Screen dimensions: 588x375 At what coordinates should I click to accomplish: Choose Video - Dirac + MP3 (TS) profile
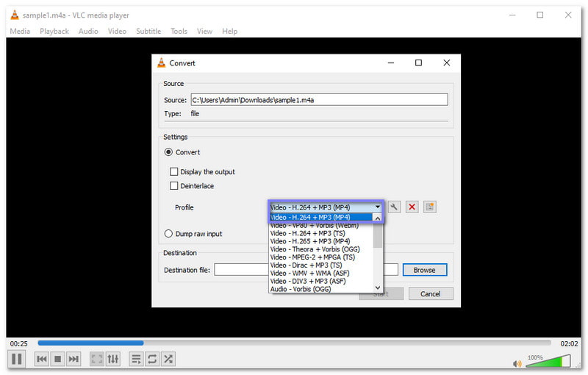321,265
